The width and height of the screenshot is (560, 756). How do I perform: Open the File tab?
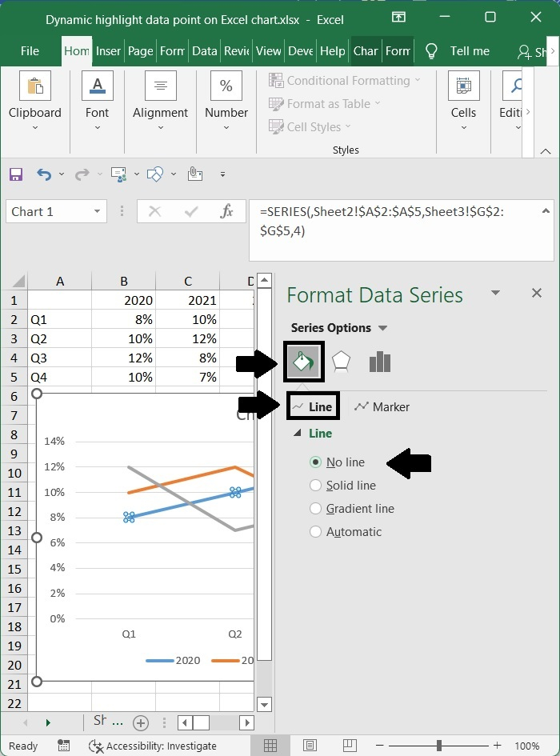[x=30, y=51]
